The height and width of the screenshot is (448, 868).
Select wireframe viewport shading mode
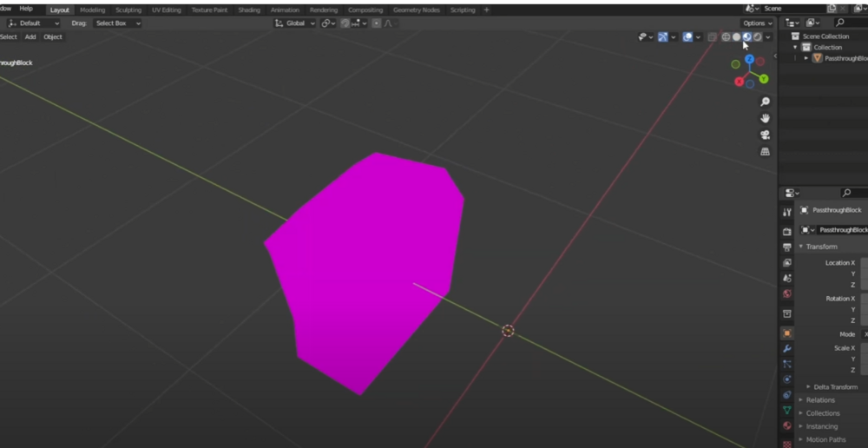pyautogui.click(x=726, y=37)
